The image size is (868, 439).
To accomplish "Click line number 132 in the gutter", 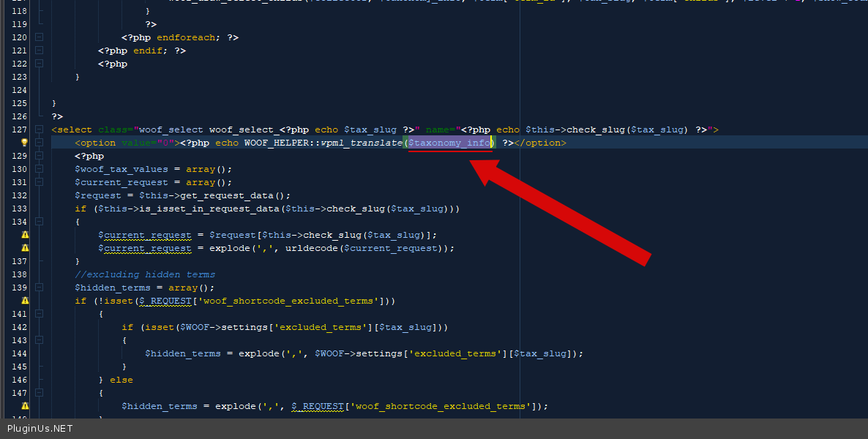I will click(x=19, y=195).
